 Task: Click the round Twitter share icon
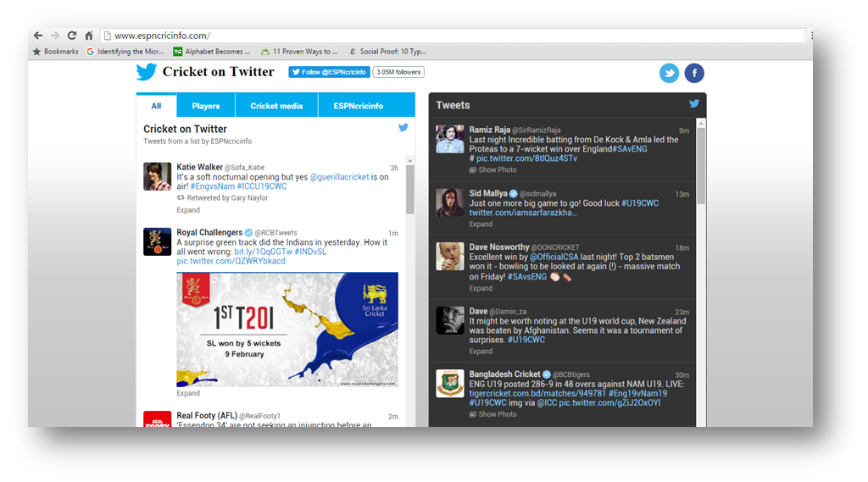[x=669, y=73]
